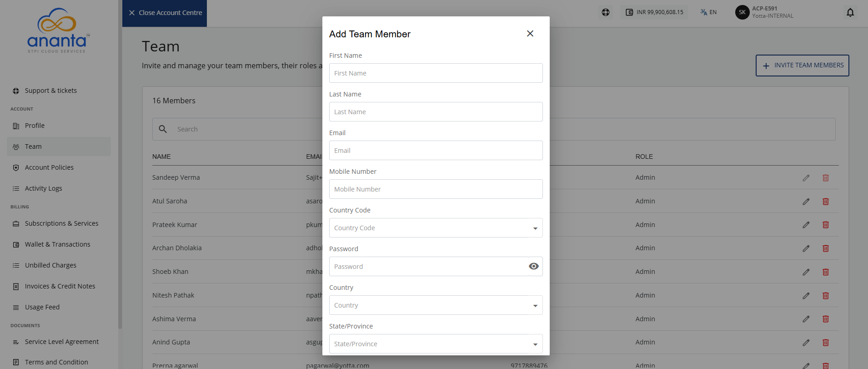868x369 pixels.
Task: Focus the First Name field
Action: (436, 73)
